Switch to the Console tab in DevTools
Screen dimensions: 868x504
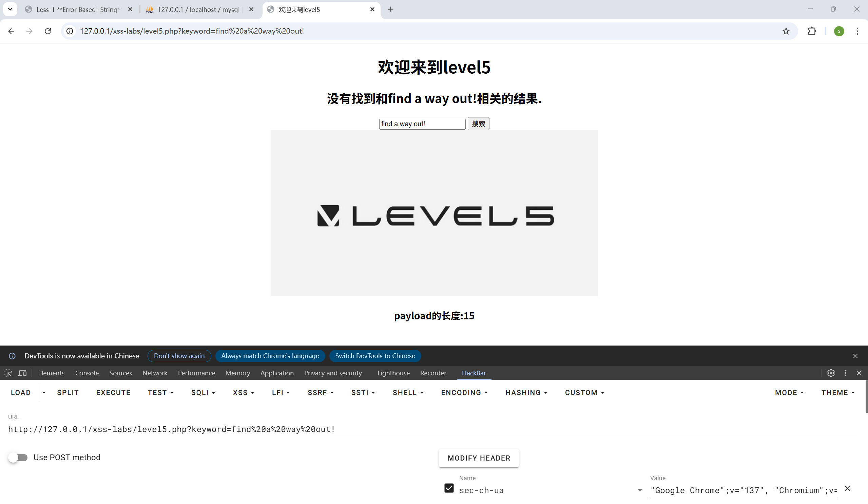pos(87,373)
